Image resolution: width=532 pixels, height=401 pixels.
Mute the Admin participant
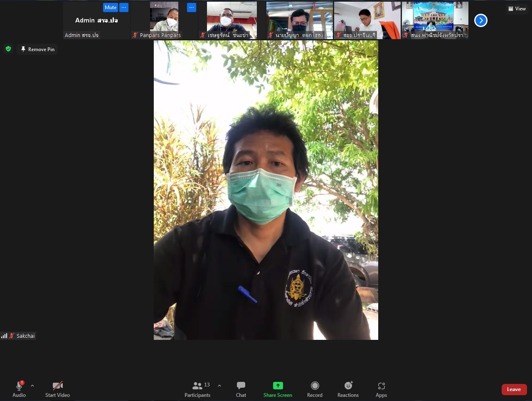pos(111,7)
